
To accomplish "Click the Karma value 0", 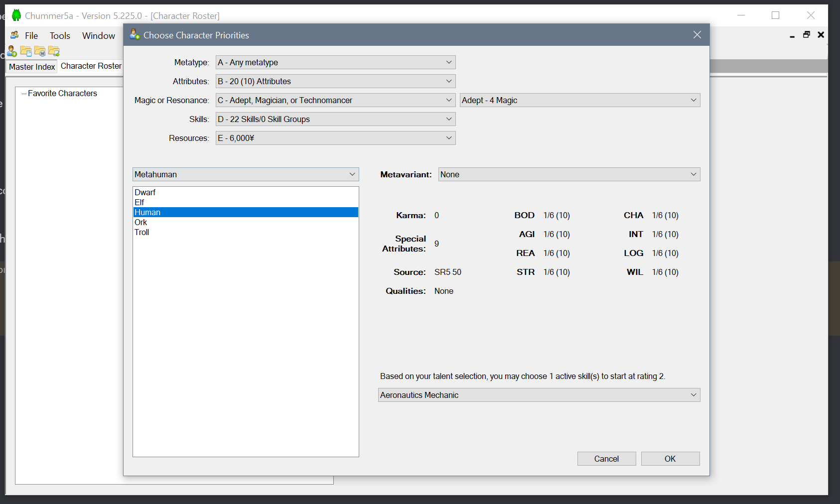I will click(x=436, y=215).
